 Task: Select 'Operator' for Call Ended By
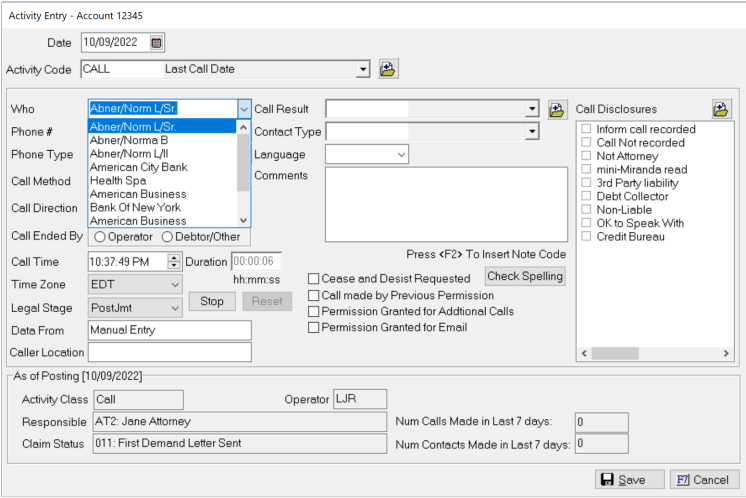(99, 236)
